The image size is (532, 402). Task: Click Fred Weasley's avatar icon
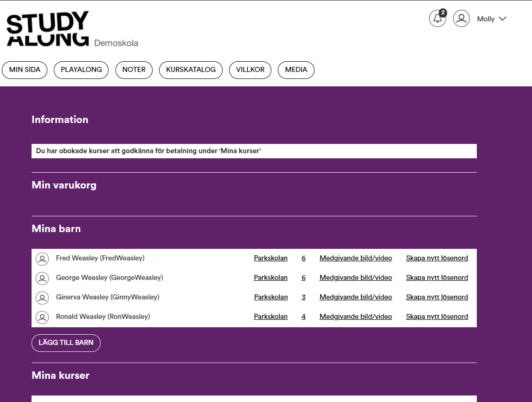coord(42,259)
